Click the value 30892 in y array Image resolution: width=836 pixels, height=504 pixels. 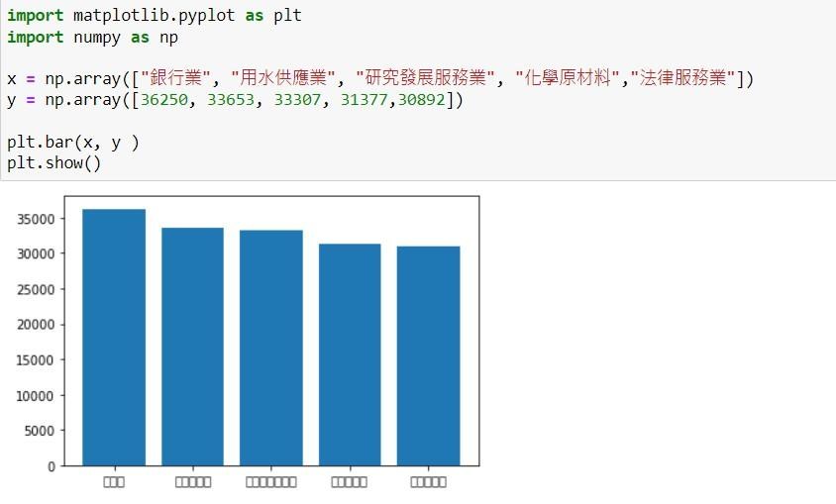click(x=422, y=100)
